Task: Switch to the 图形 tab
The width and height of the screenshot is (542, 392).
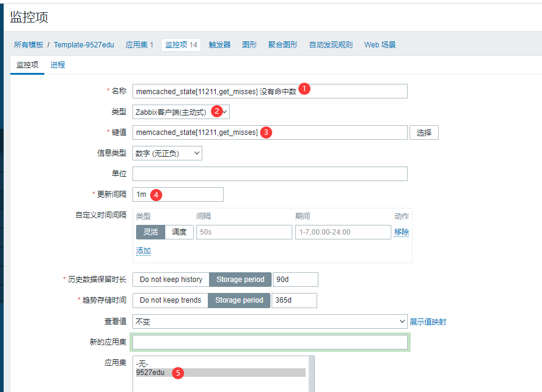Action: [x=249, y=45]
